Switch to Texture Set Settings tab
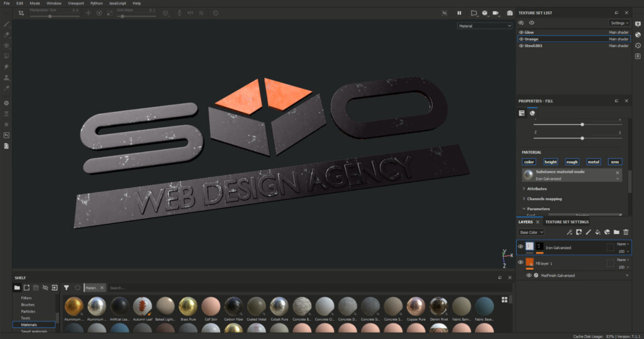 tap(567, 222)
